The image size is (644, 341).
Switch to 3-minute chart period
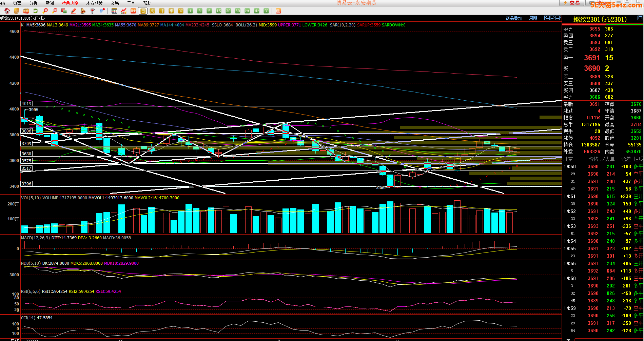pos(200,11)
